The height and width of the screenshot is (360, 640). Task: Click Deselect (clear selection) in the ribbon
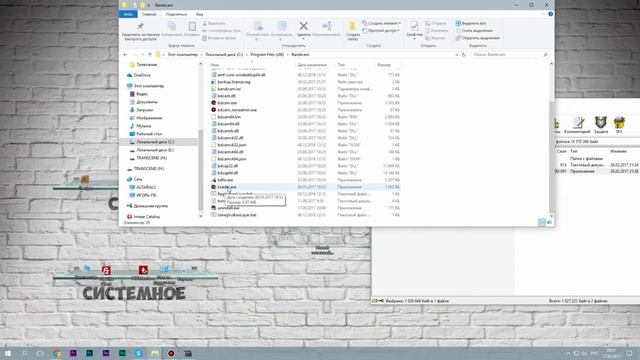[474, 31]
